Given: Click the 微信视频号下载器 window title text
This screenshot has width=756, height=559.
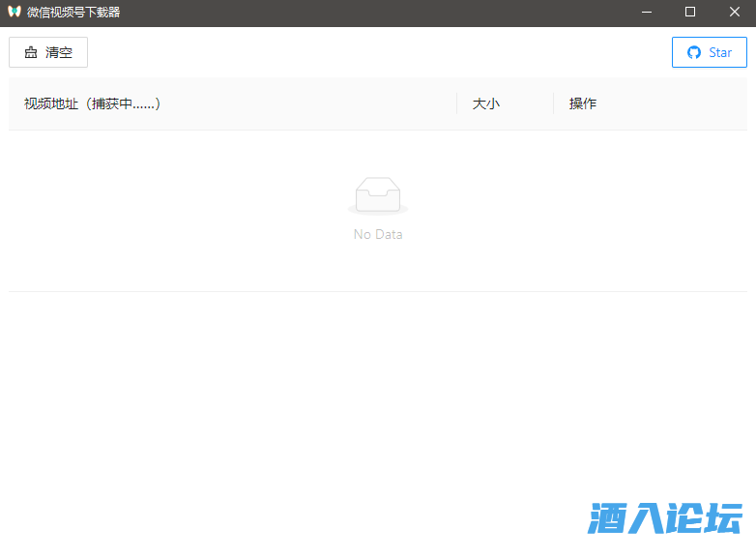Looking at the screenshot, I should pyautogui.click(x=73, y=13).
